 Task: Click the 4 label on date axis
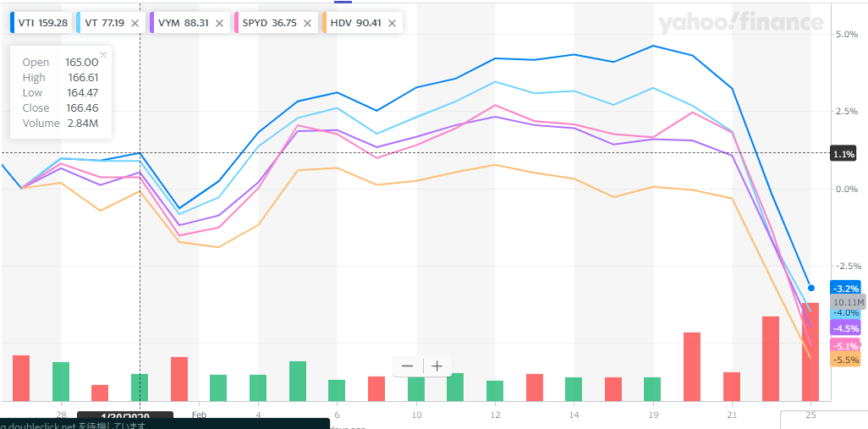[258, 415]
